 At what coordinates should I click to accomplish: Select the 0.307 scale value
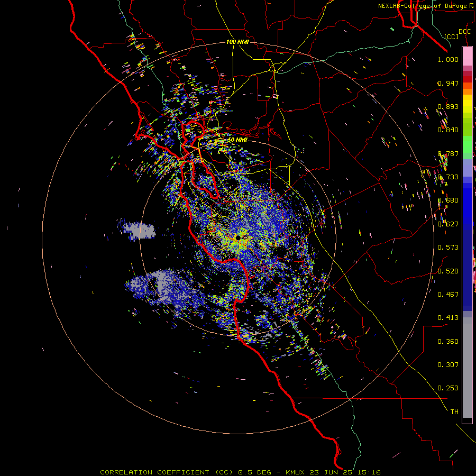pyautogui.click(x=448, y=365)
